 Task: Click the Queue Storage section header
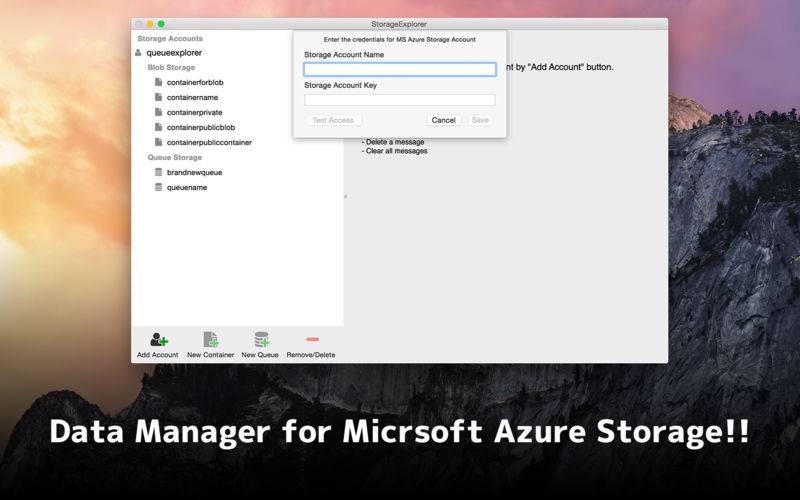(174, 157)
